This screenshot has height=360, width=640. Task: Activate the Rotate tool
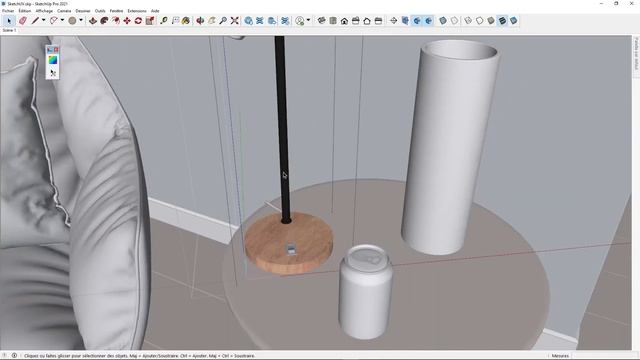(138, 20)
